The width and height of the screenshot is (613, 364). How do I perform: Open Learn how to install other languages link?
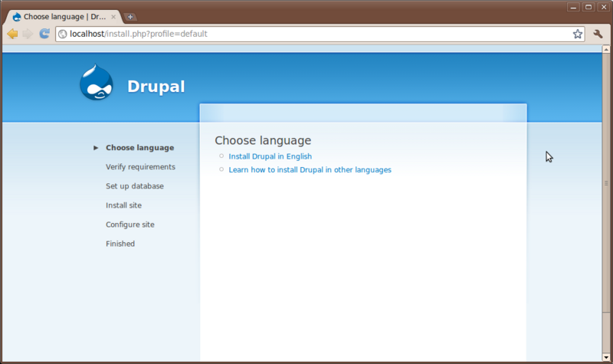coord(310,169)
